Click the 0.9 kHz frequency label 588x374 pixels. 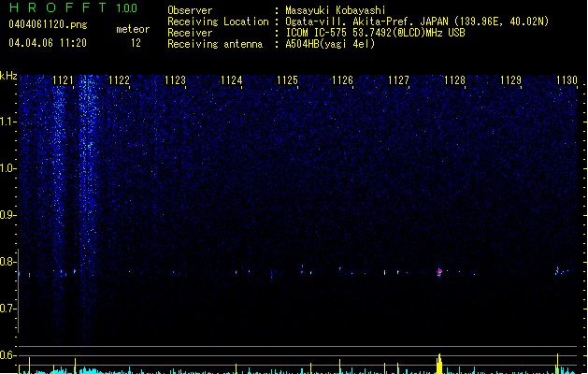coord(8,215)
